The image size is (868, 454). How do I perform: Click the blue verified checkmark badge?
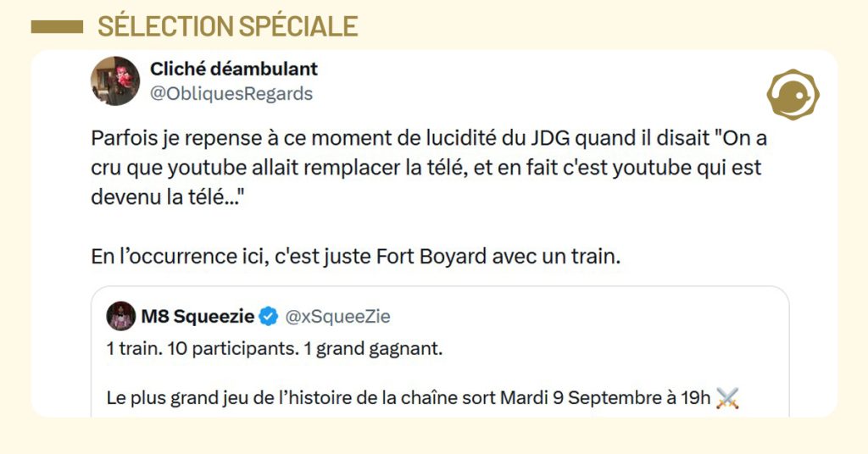269,317
